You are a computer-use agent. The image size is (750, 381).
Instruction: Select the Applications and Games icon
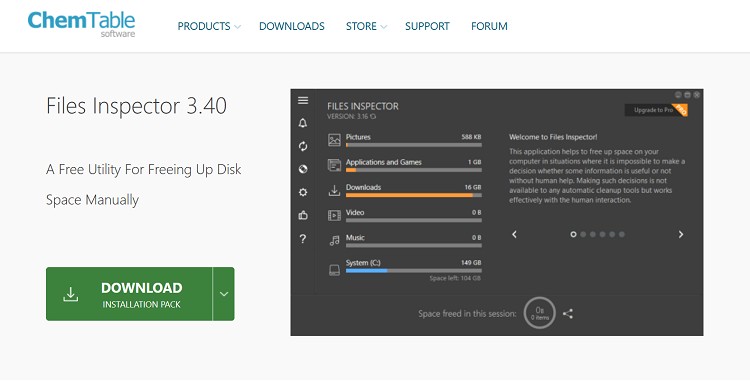(334, 165)
